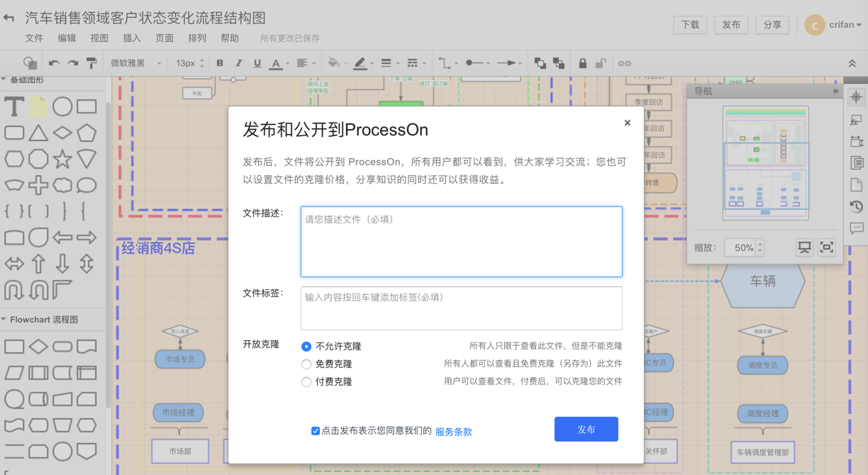Open the text alignment dropdown

pyautogui.click(x=306, y=64)
